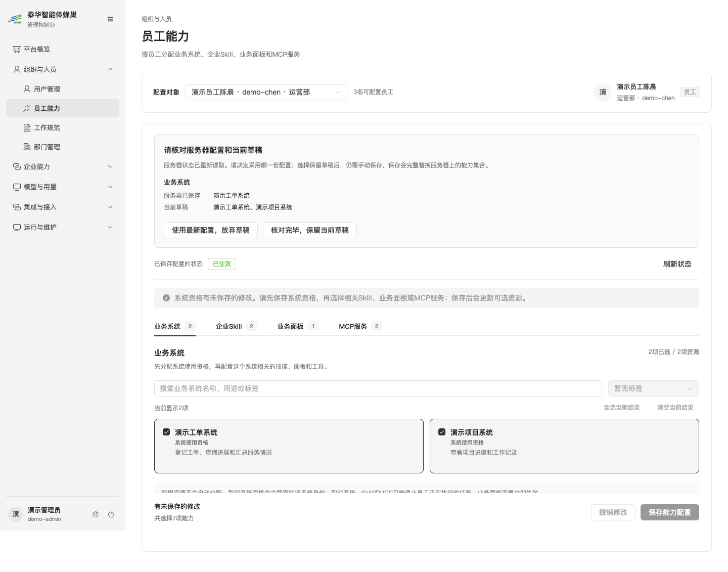Expand the 运行与维护 menu group
Screen dimensions: 728x572
pyautogui.click(x=110, y=227)
